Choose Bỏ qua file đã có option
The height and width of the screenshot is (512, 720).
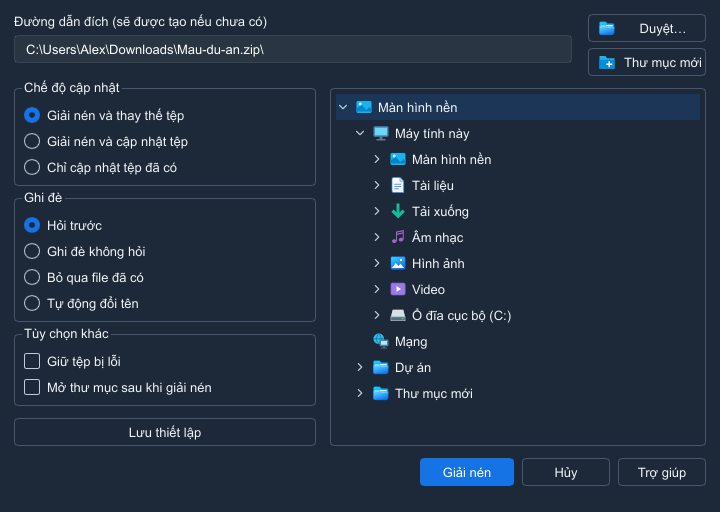pyautogui.click(x=32, y=277)
